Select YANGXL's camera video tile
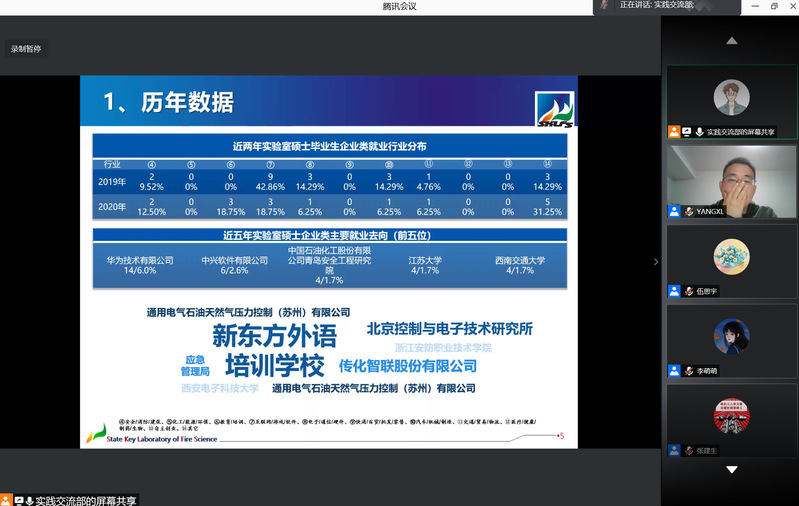This screenshot has width=799, height=506. 731,182
